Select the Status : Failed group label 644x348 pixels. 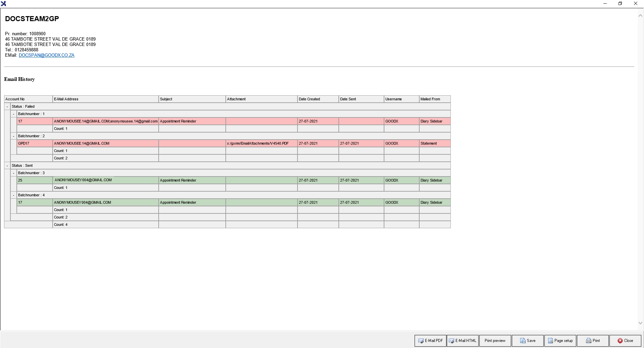(23, 106)
